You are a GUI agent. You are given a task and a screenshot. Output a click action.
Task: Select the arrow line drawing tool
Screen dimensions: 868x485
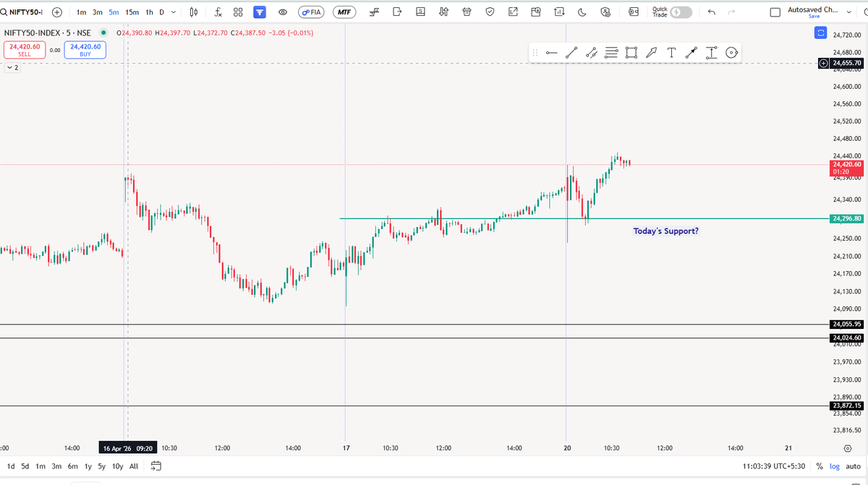692,53
